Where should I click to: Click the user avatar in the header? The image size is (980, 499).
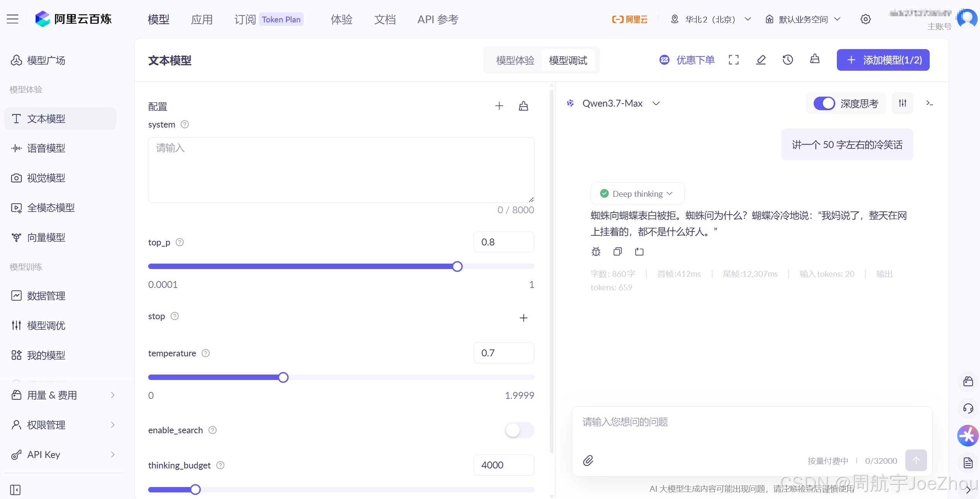[967, 18]
